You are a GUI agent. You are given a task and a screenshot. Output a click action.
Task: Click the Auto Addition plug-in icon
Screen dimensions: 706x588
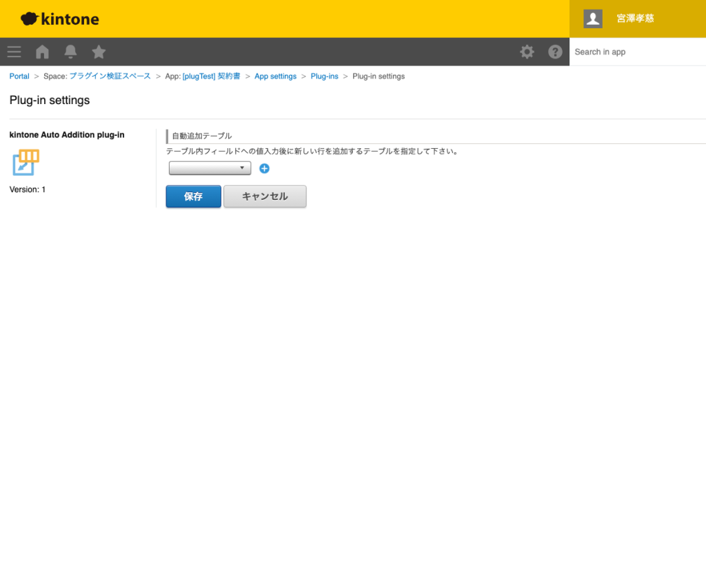26,163
